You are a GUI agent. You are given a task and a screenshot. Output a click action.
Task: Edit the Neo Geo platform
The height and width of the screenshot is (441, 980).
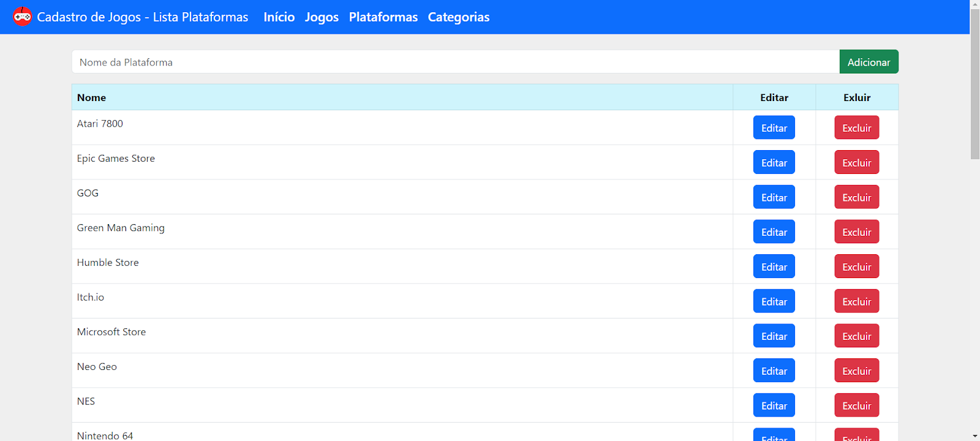tap(774, 371)
